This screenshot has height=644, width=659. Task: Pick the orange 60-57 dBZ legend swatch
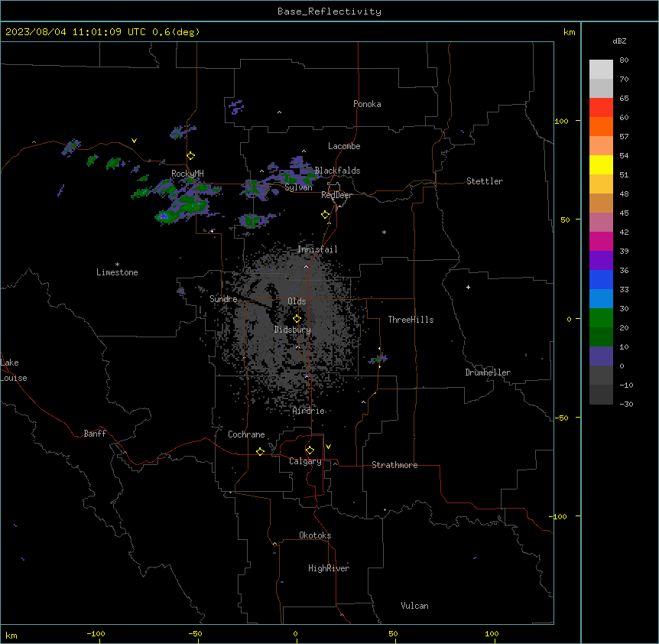[601, 126]
